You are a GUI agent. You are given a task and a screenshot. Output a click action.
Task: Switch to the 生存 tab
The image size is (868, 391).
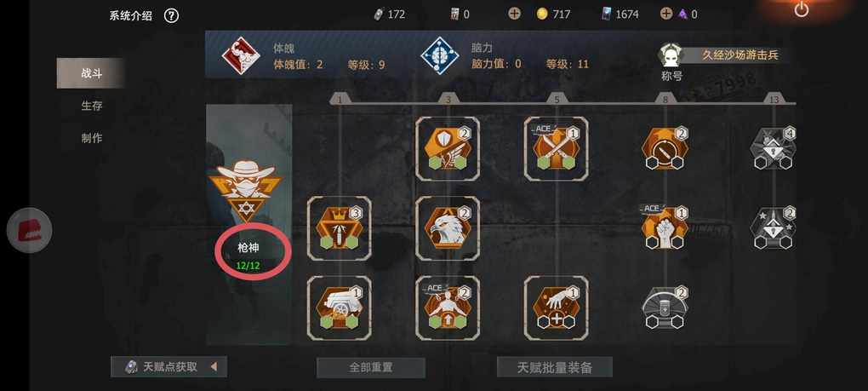click(91, 106)
